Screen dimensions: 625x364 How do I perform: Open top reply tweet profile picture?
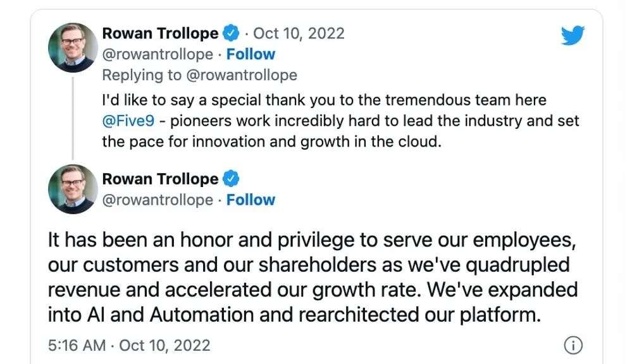[x=73, y=47]
